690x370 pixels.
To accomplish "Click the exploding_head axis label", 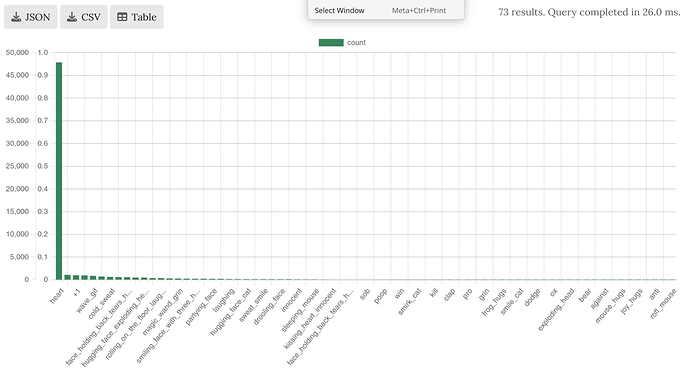I will click(556, 309).
